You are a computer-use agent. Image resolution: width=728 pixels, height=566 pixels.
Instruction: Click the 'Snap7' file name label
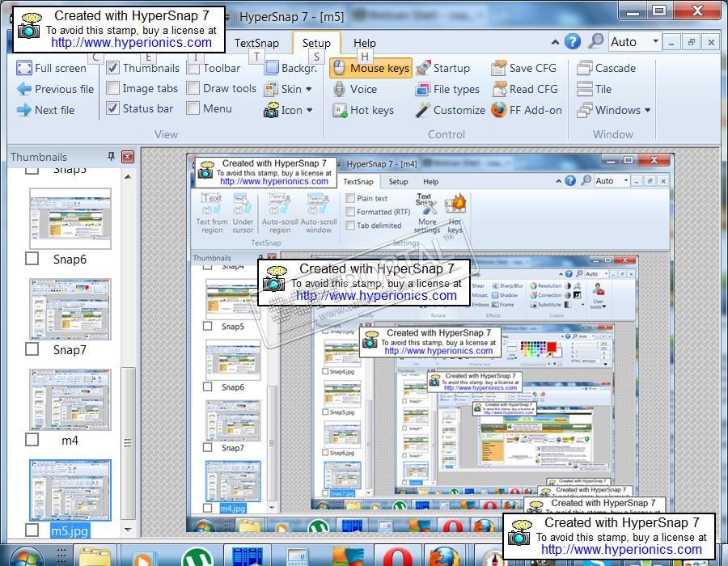70,350
